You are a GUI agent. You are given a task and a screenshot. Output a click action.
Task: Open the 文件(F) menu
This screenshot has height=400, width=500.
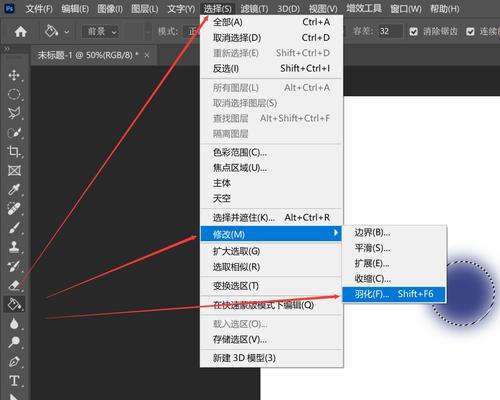pos(39,9)
